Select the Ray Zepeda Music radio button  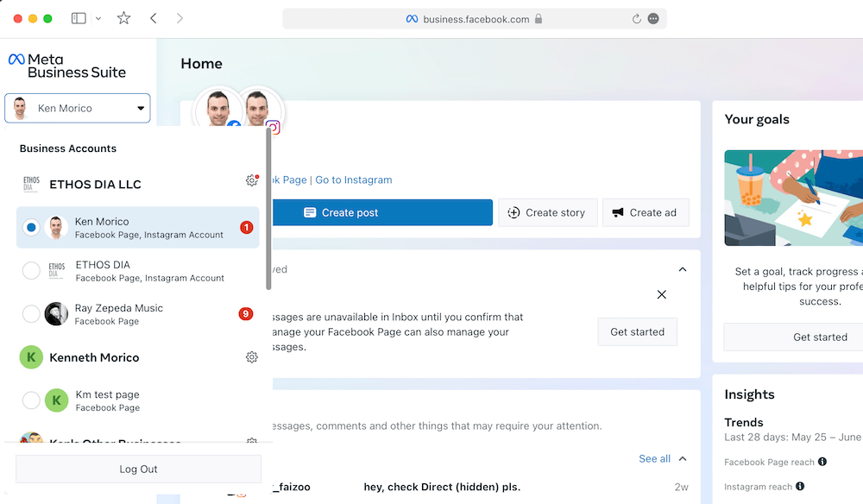31,314
